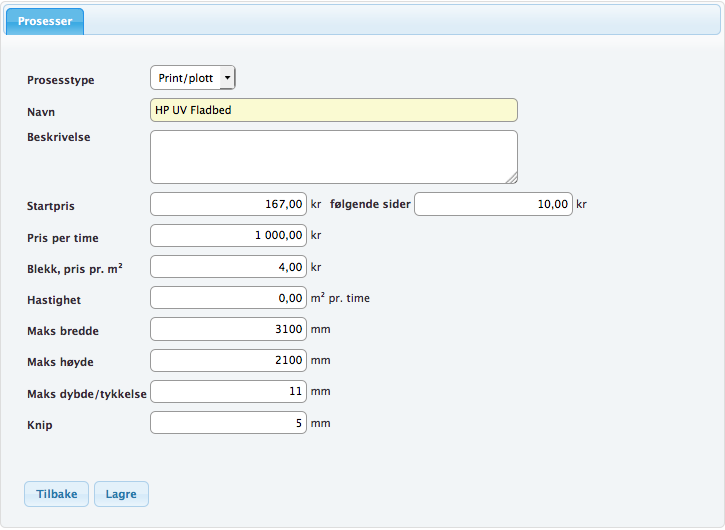Click the Navn label text

tap(41, 111)
